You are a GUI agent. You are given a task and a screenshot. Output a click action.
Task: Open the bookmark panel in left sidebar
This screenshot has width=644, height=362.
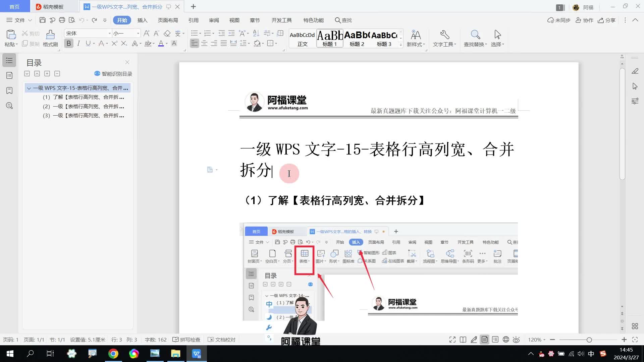tap(9, 90)
